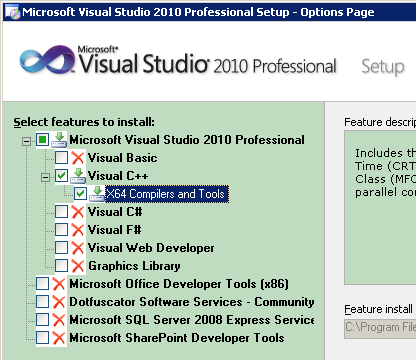
Task: Click the 'Feature install' label
Action: pyautogui.click(x=379, y=309)
